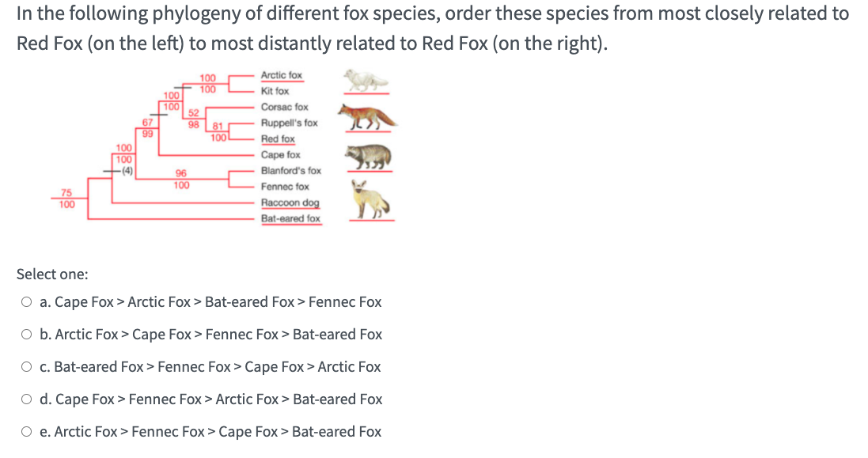868x458 pixels.
Task: Pick answer option e
Action: (26, 431)
